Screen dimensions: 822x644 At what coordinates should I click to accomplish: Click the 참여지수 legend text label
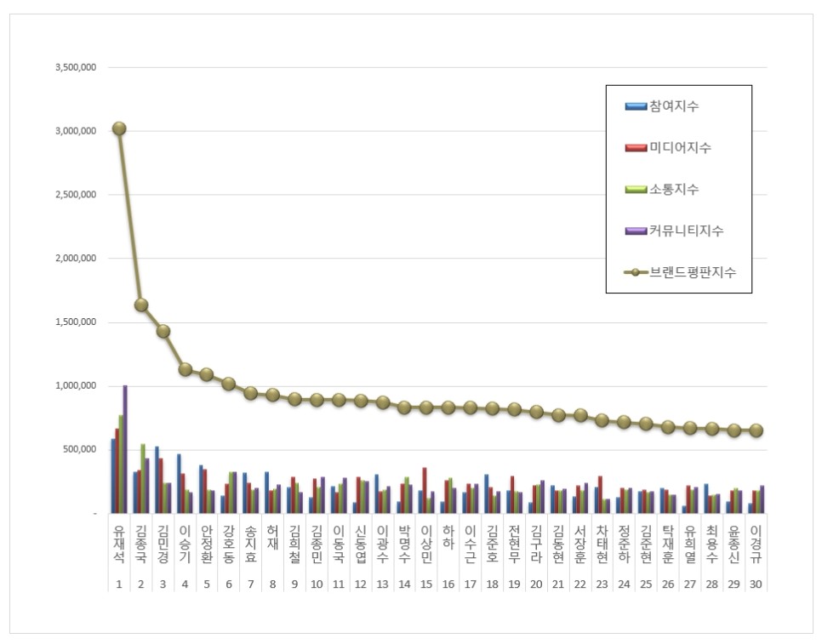(674, 106)
